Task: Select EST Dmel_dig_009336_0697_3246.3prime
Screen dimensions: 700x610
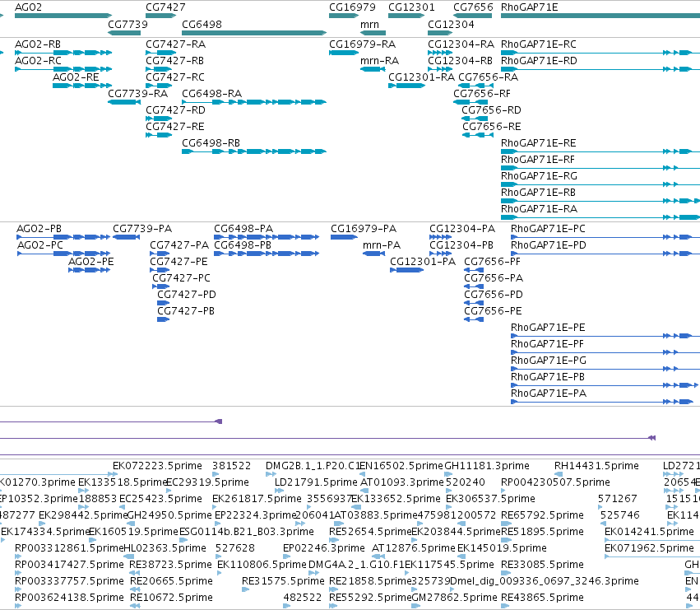Action: (x=545, y=581)
